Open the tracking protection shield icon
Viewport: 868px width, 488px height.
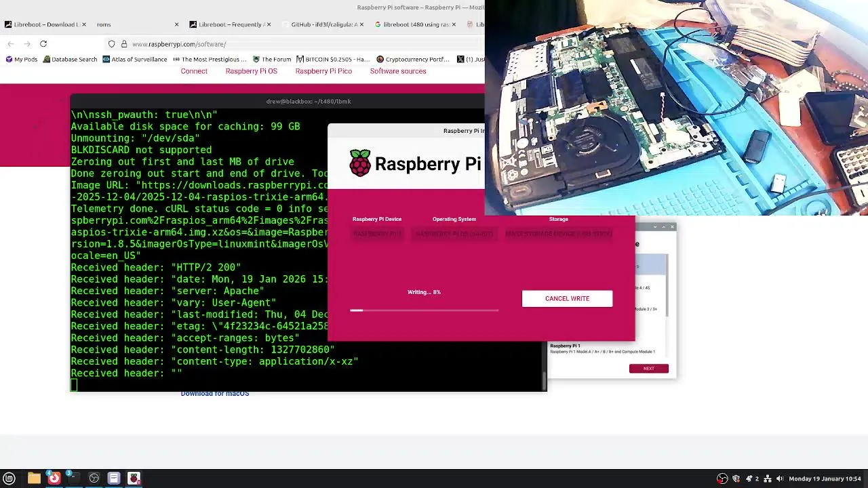(x=112, y=44)
